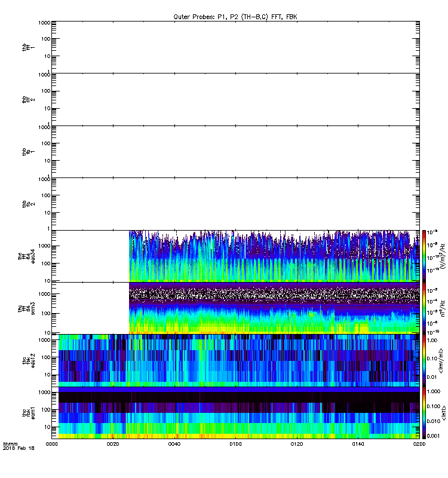Click the nT²/Hz color bar
The image size is (448, 478).
424,308
